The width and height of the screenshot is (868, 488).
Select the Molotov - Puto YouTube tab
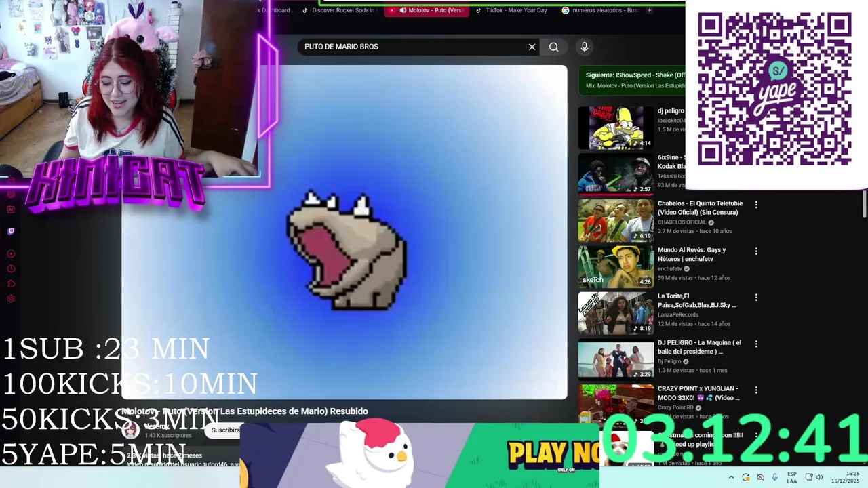coord(427,10)
